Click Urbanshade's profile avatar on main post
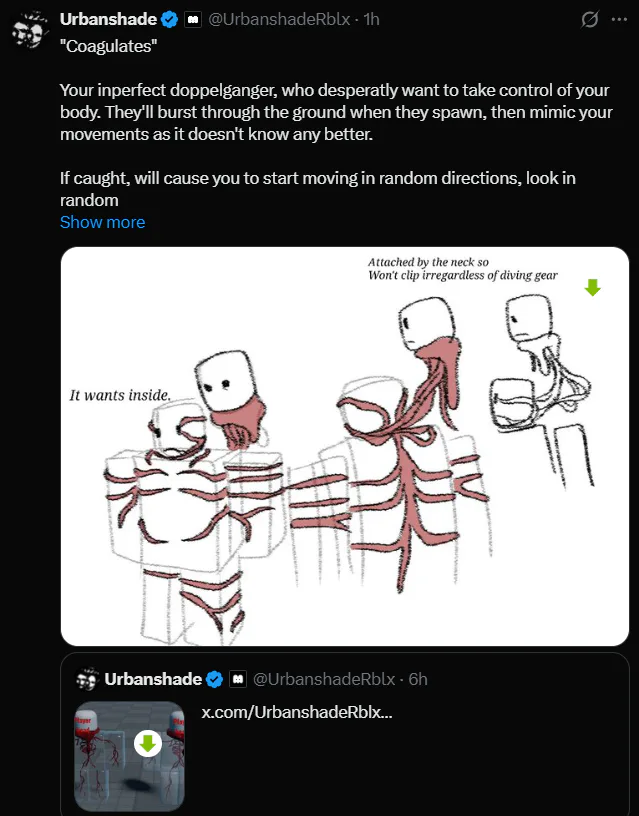Viewport: 639px width, 816px height. (x=30, y=31)
